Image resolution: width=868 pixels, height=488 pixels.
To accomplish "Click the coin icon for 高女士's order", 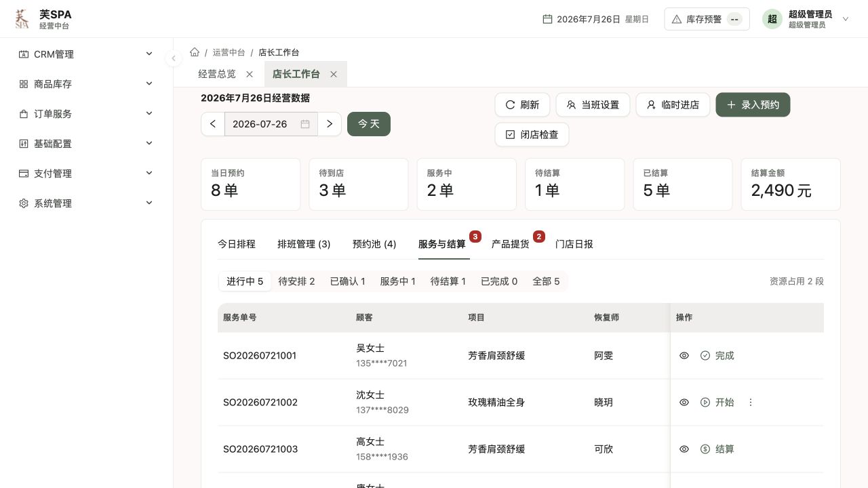I will tap(705, 449).
